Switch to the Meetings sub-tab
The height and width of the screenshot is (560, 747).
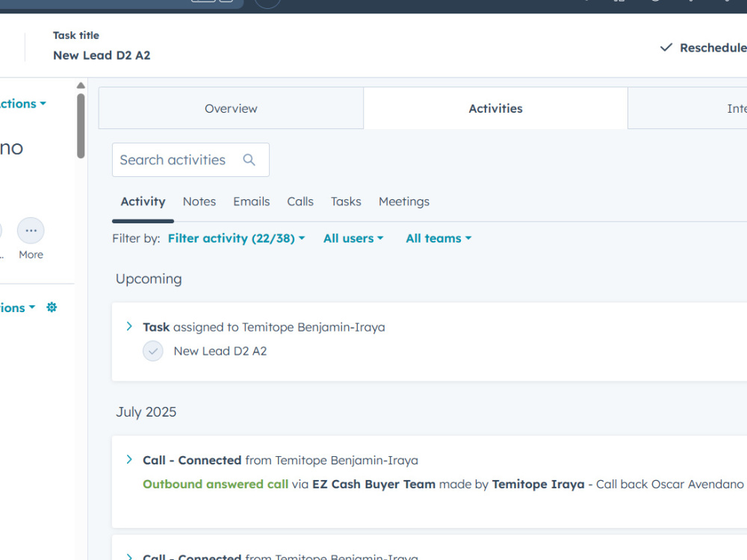click(x=404, y=202)
